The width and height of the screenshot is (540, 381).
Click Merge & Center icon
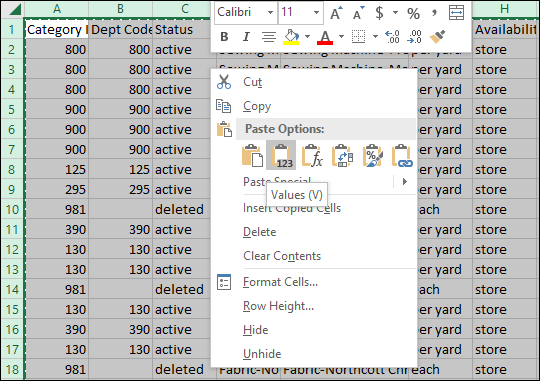(x=456, y=13)
